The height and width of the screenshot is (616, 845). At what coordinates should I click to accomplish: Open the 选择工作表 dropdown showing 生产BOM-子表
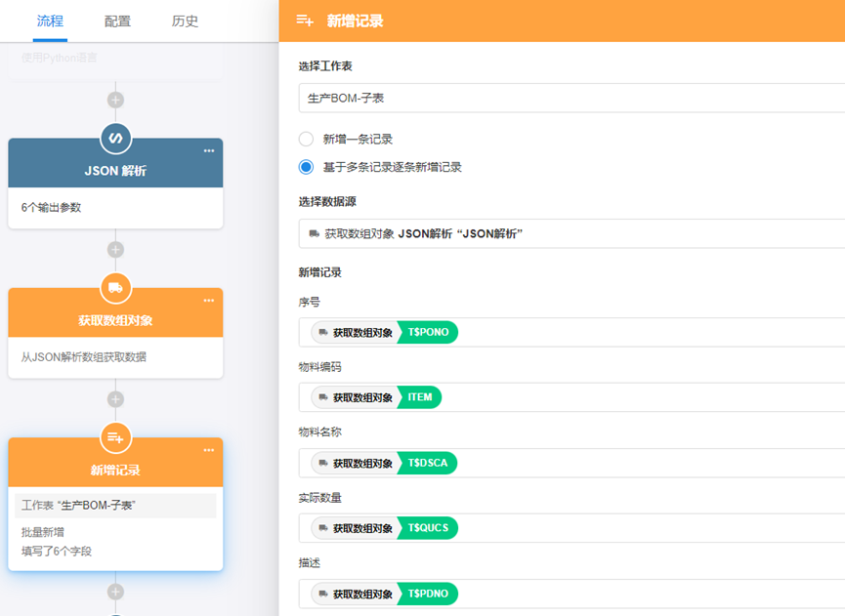pos(571,98)
